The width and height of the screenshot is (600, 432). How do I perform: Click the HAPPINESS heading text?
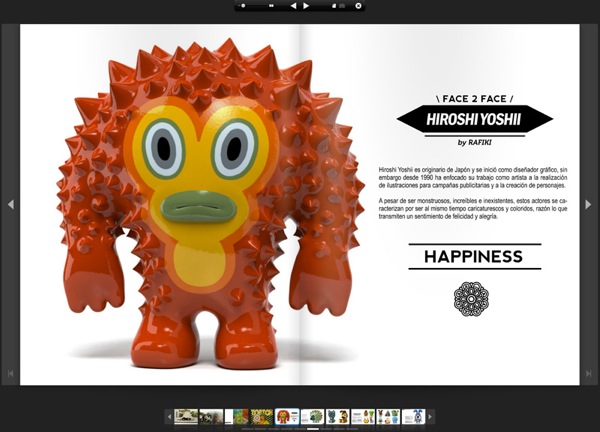(473, 256)
